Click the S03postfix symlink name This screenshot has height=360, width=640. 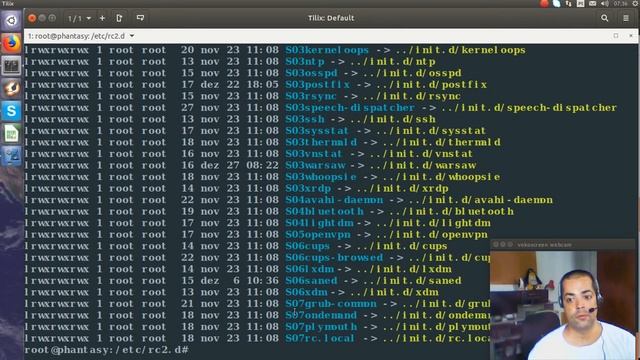pos(318,85)
